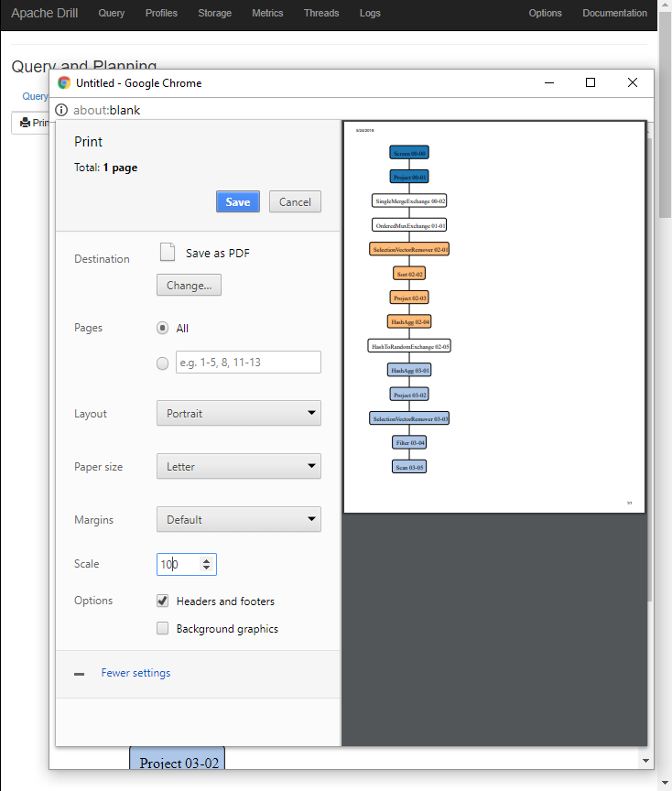Open Storage in Apache Drill navbar
672x791 pixels.
215,13
